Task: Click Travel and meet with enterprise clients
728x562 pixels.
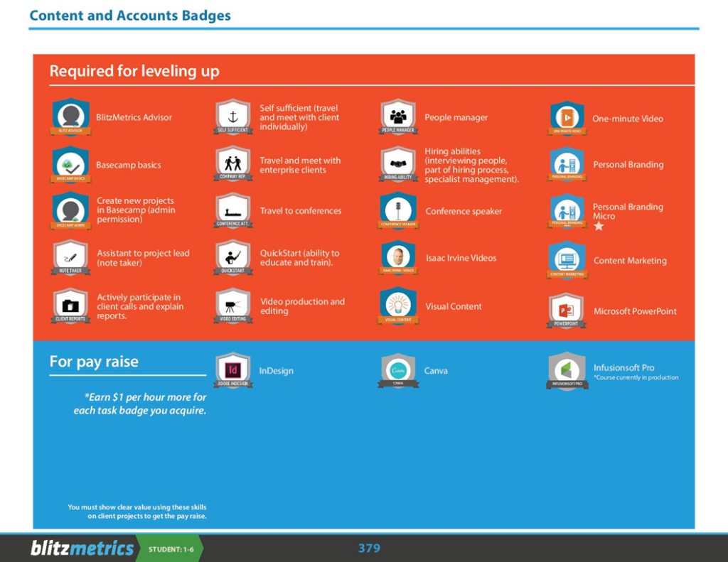Action: [x=300, y=165]
